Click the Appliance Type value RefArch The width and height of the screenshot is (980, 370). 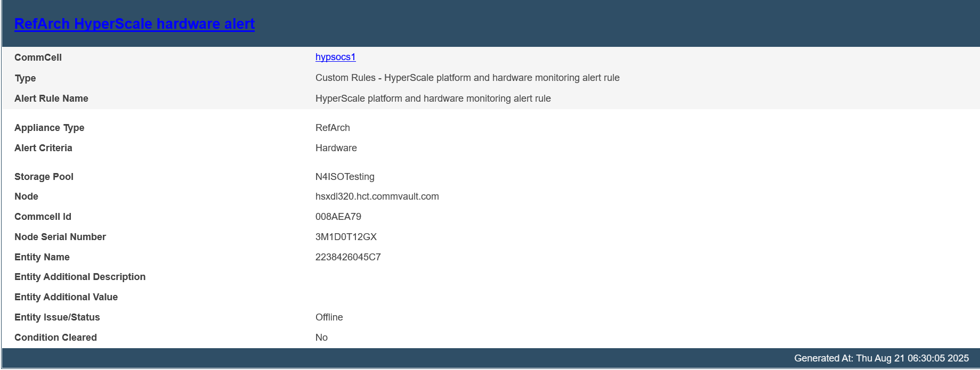333,128
